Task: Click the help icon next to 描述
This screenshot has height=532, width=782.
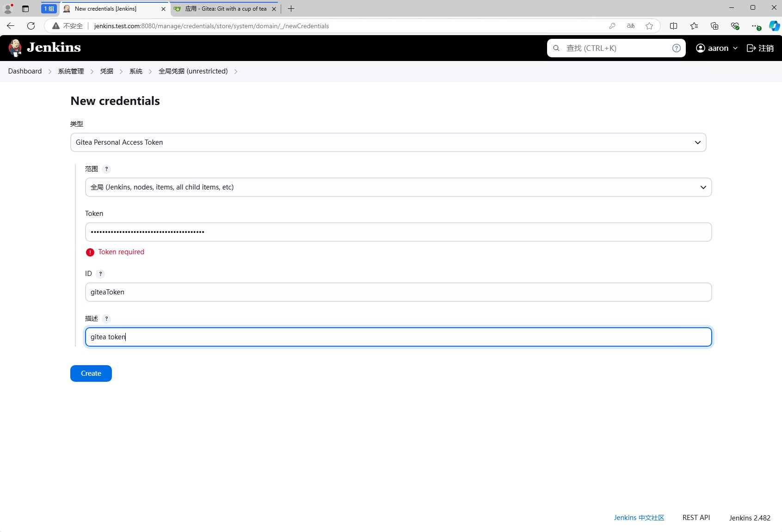Action: [x=106, y=319]
